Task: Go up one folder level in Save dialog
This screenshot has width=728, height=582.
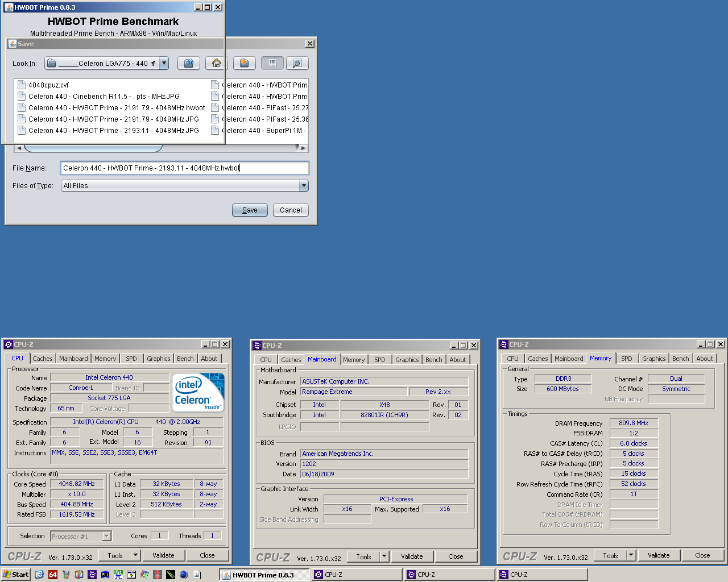Action: coord(188,63)
